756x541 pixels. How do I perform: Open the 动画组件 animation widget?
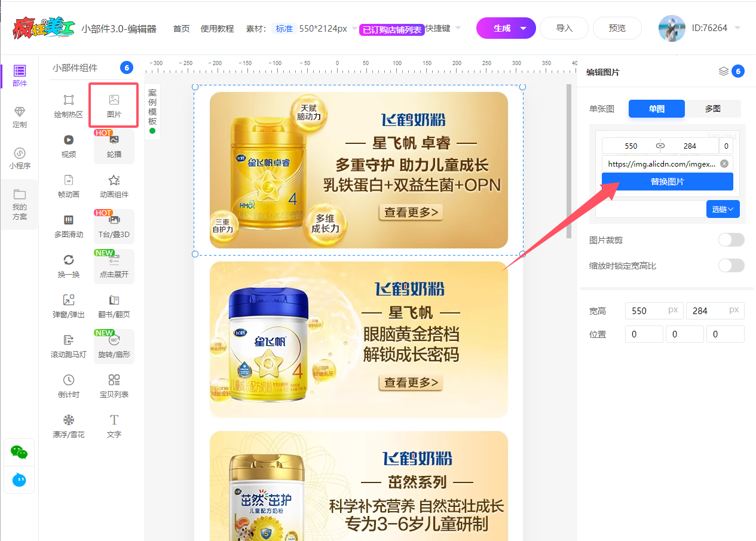114,185
